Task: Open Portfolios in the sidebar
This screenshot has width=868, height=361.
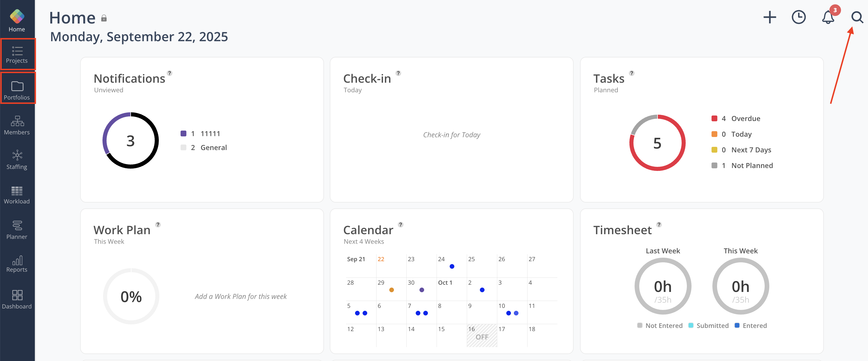Action: point(17,90)
